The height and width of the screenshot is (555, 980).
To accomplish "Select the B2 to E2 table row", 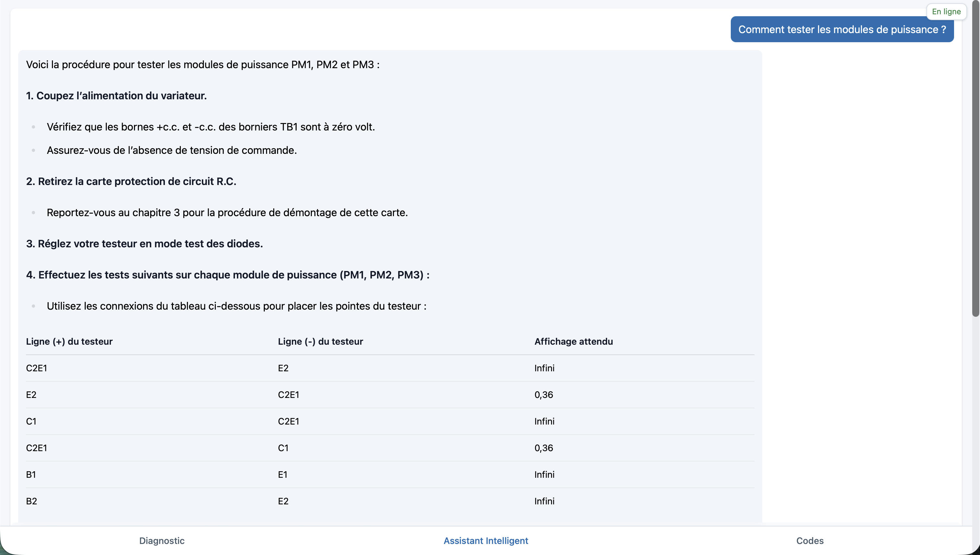I will (x=390, y=501).
